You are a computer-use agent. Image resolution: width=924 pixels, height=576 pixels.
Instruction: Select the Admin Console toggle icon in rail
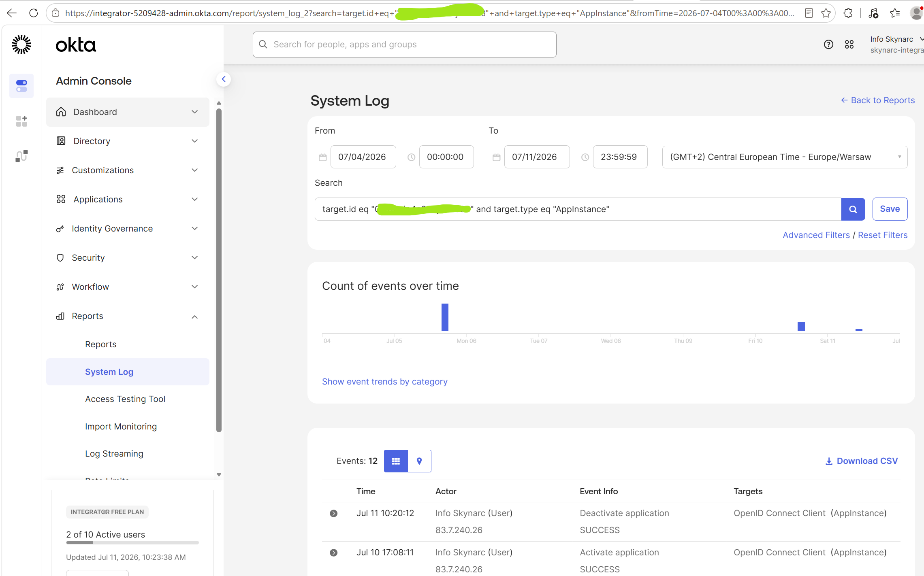(21, 86)
